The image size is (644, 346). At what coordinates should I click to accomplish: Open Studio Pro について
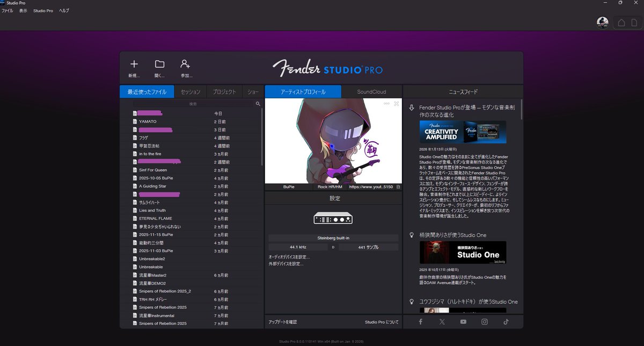pyautogui.click(x=382, y=322)
